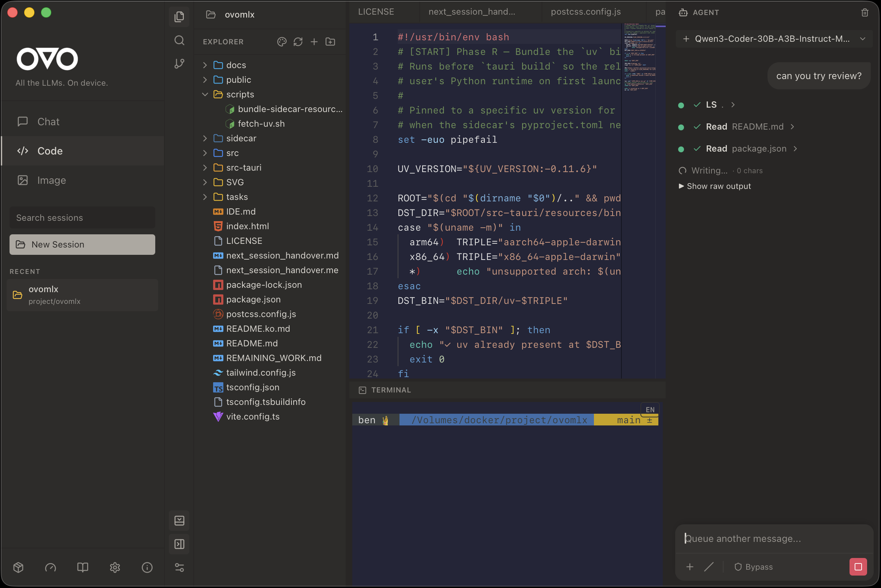881x588 pixels.
Task: Expand the Read README.md result chevron
Action: pos(792,127)
